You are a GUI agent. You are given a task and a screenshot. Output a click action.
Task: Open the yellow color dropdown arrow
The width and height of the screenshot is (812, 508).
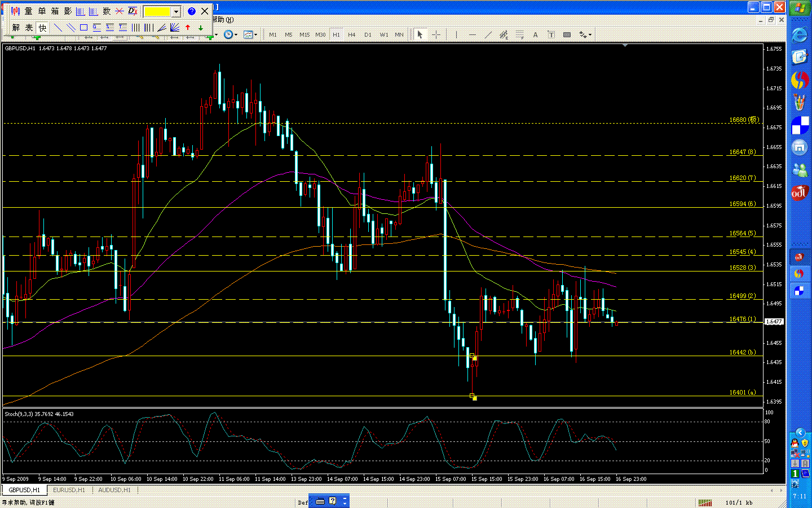pyautogui.click(x=176, y=11)
